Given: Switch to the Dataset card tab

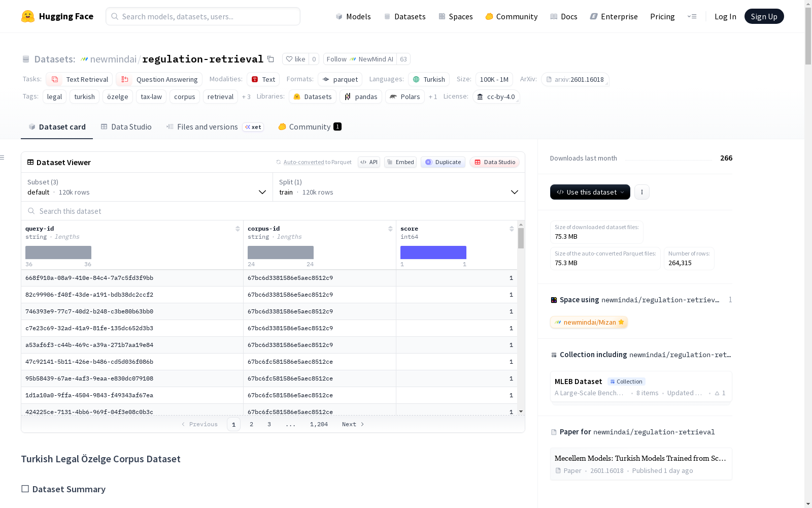Looking at the screenshot, I should coord(57,127).
